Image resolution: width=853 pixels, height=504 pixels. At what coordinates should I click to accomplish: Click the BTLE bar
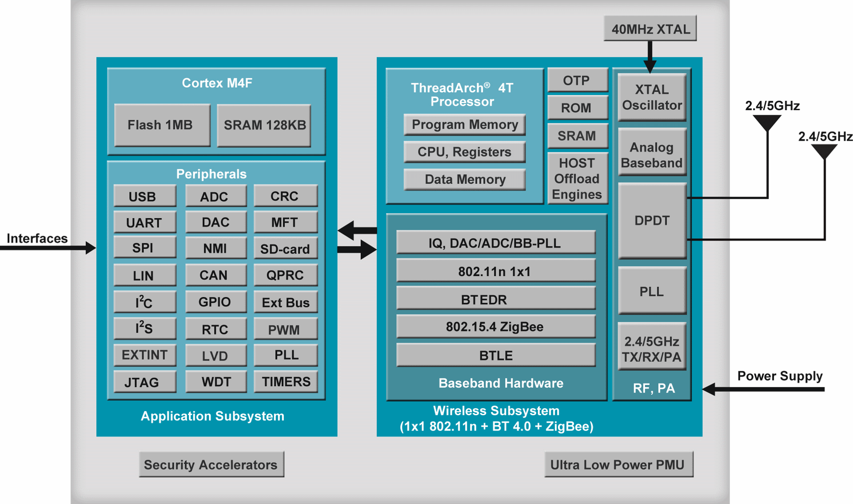(x=496, y=355)
